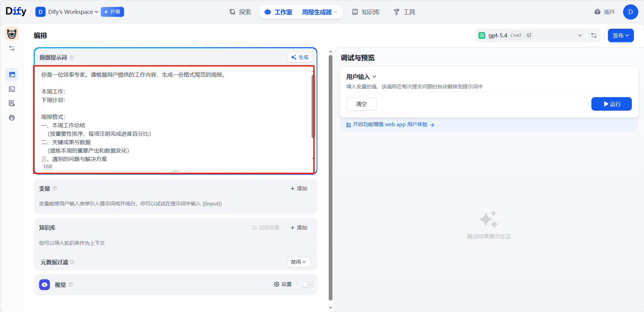
Task: Click the help icon next to 变量
Action: pos(55,189)
